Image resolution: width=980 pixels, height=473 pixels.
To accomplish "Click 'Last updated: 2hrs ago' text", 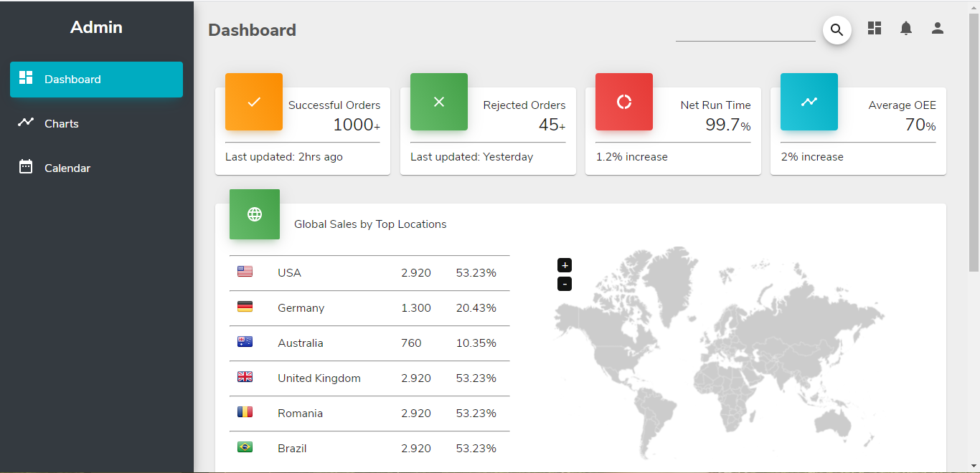I will 284,157.
